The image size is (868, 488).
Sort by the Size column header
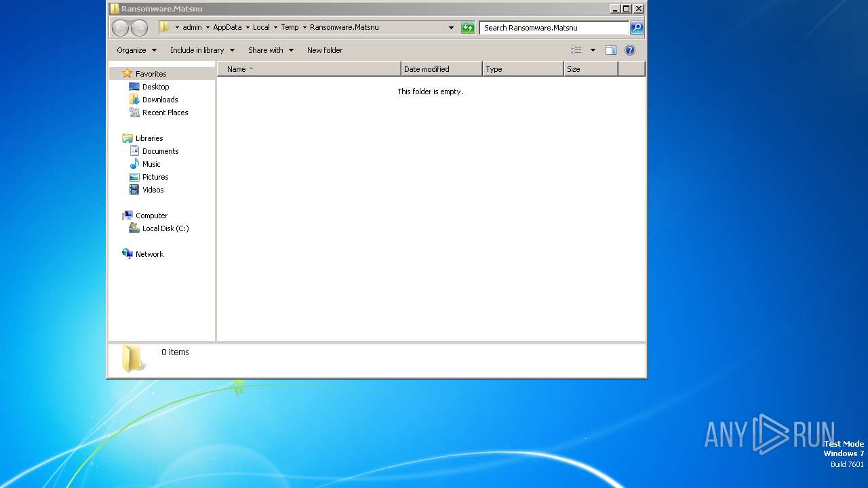tap(591, 69)
